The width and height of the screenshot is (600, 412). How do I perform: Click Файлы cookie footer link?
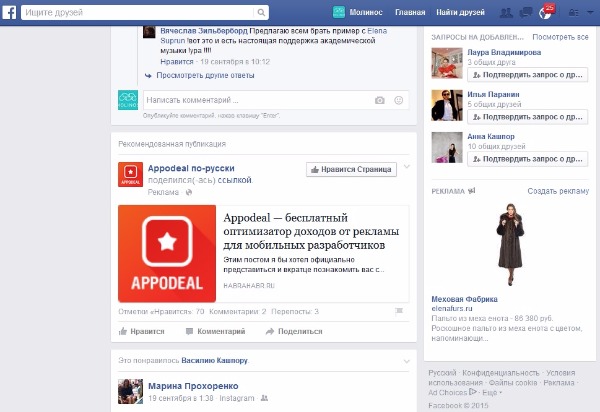coord(513,383)
